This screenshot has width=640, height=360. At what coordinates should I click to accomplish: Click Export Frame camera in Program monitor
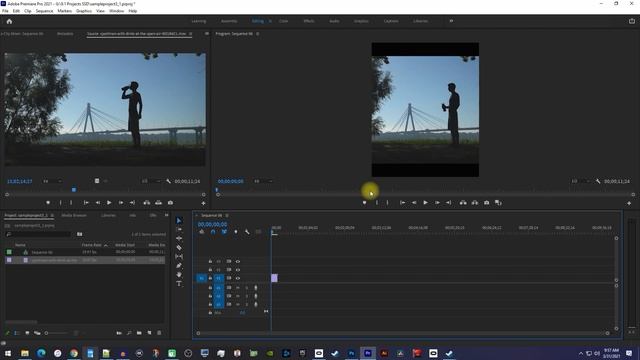[x=487, y=202]
